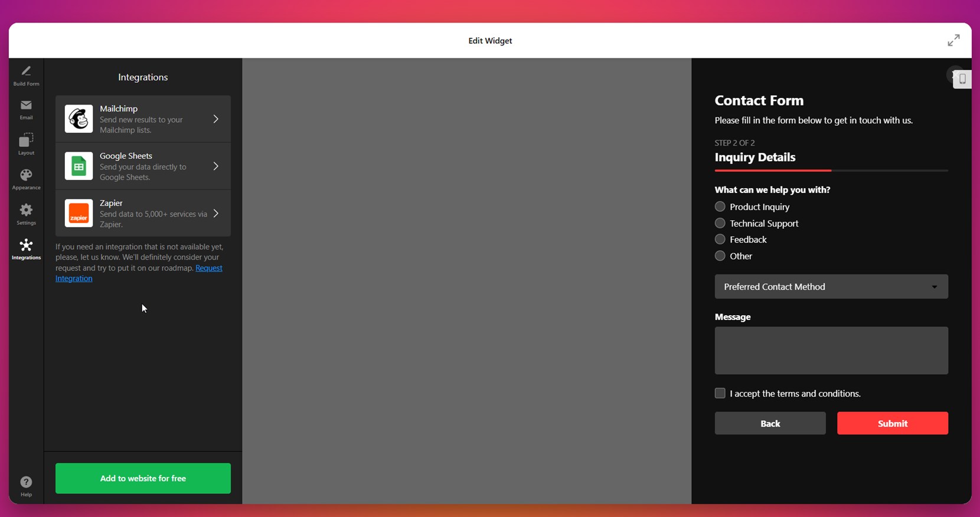This screenshot has width=980, height=517.
Task: Select the Product Inquiry radio option
Action: (x=720, y=207)
